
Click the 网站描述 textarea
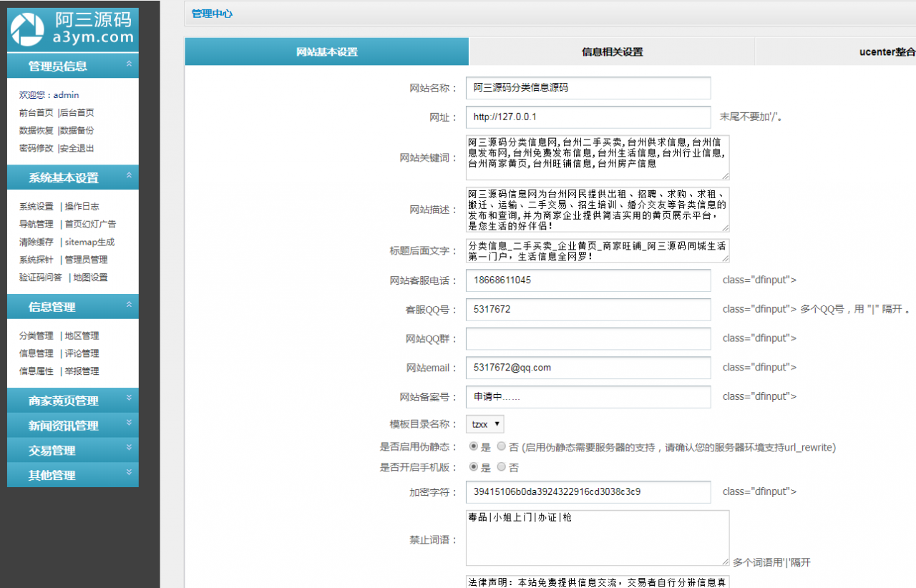tap(598, 210)
